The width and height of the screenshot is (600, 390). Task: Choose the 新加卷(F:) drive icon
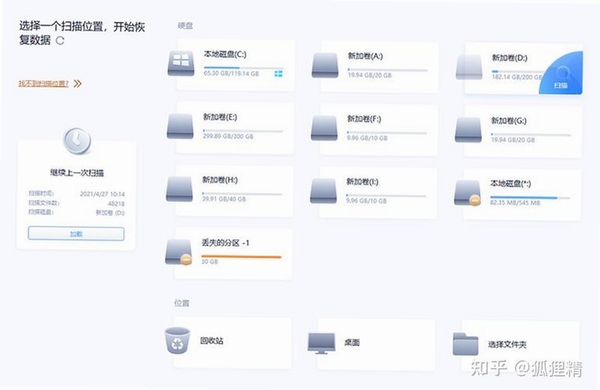pos(324,128)
